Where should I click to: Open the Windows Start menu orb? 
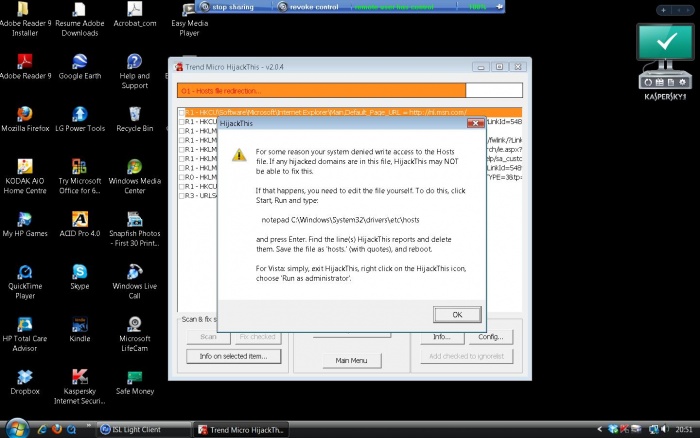(17, 428)
